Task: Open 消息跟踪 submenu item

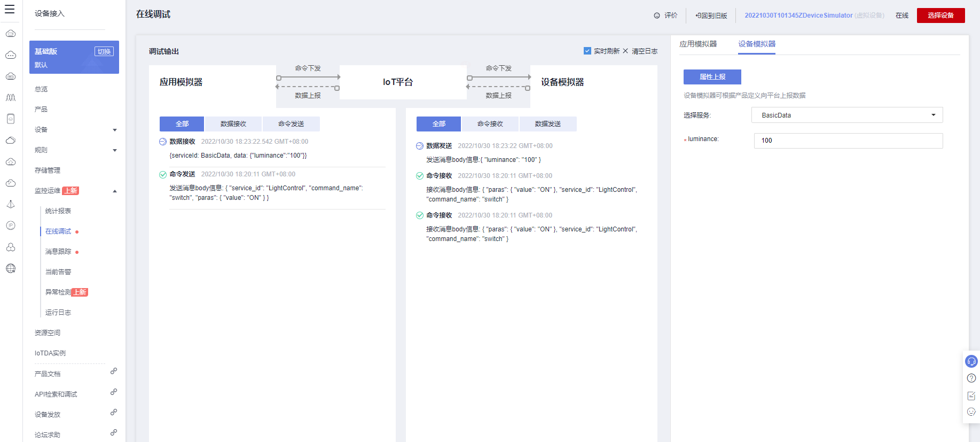Action: tap(58, 252)
